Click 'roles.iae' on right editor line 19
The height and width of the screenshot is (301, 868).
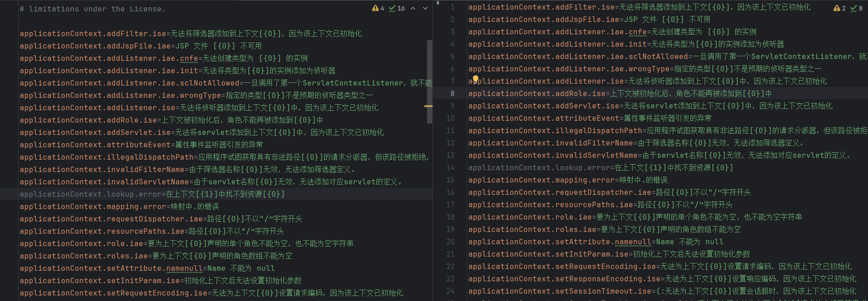pos(576,229)
